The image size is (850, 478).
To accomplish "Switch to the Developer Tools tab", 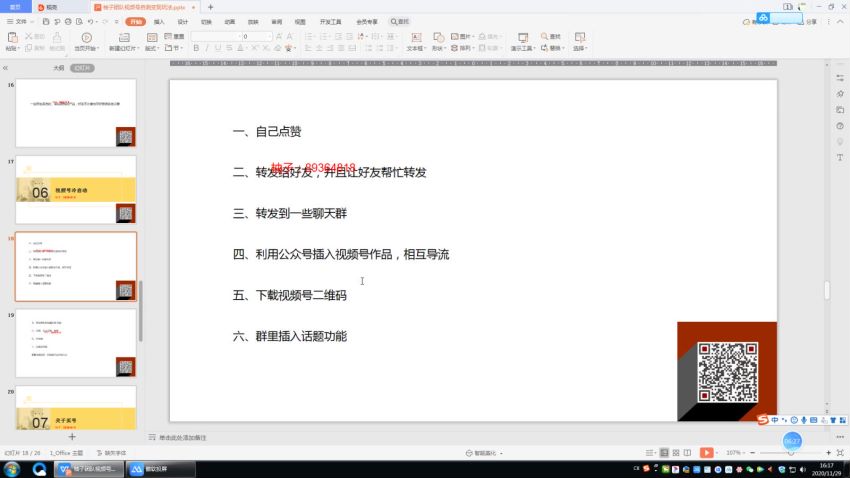I will (x=331, y=22).
